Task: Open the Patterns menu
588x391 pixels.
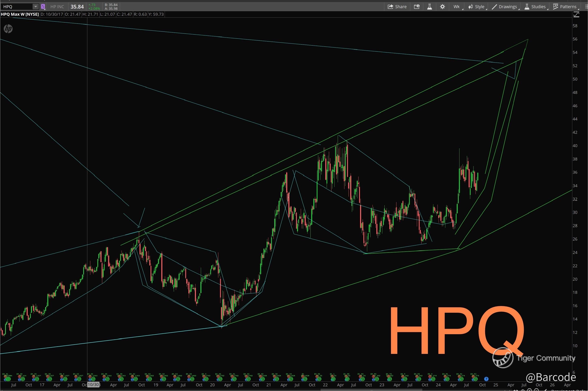Action: tap(565, 7)
